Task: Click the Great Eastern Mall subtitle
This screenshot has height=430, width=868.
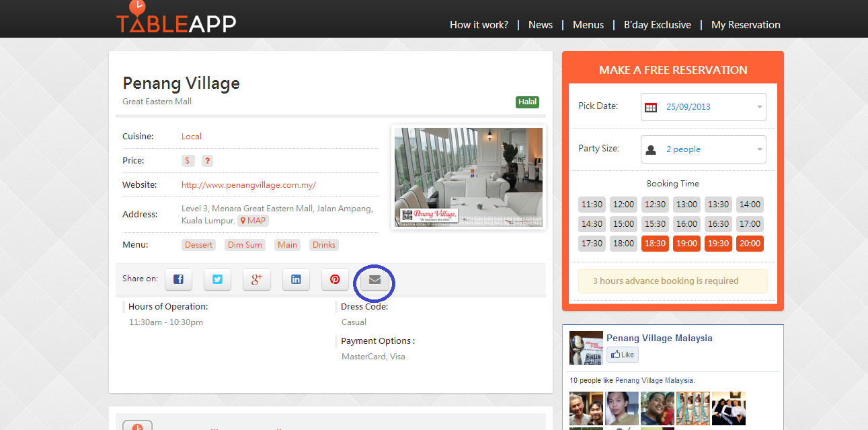Action: [x=157, y=102]
